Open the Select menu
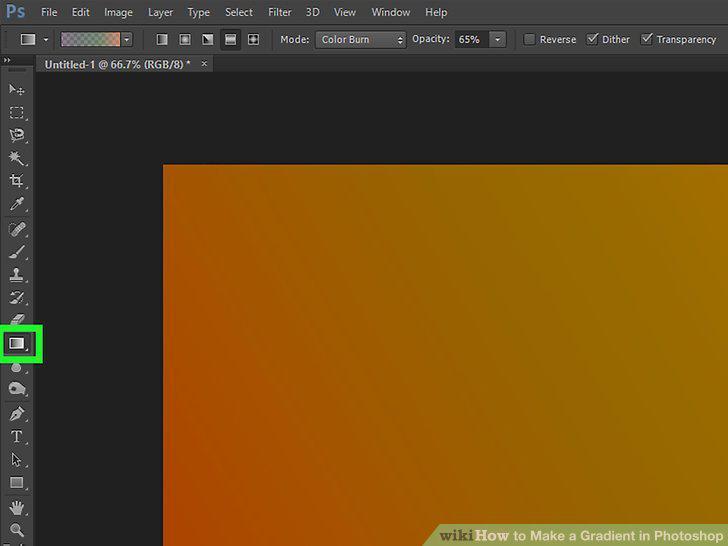The width and height of the screenshot is (728, 546). tap(239, 13)
